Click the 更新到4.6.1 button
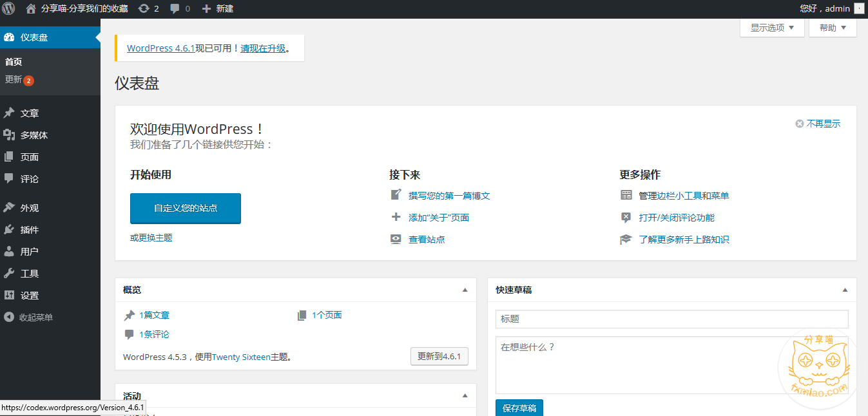 [x=439, y=357]
